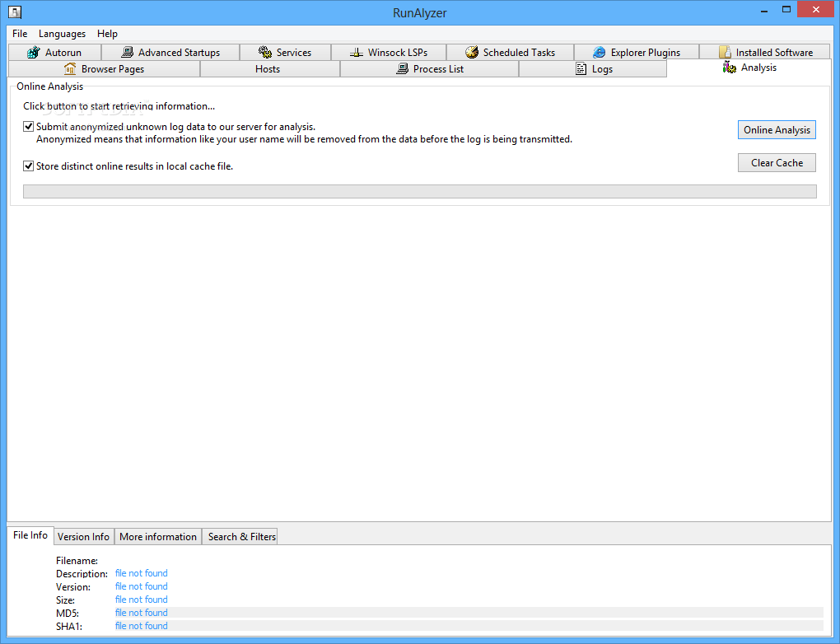Click the Version 'file not found' link
This screenshot has height=644, width=840.
[142, 586]
